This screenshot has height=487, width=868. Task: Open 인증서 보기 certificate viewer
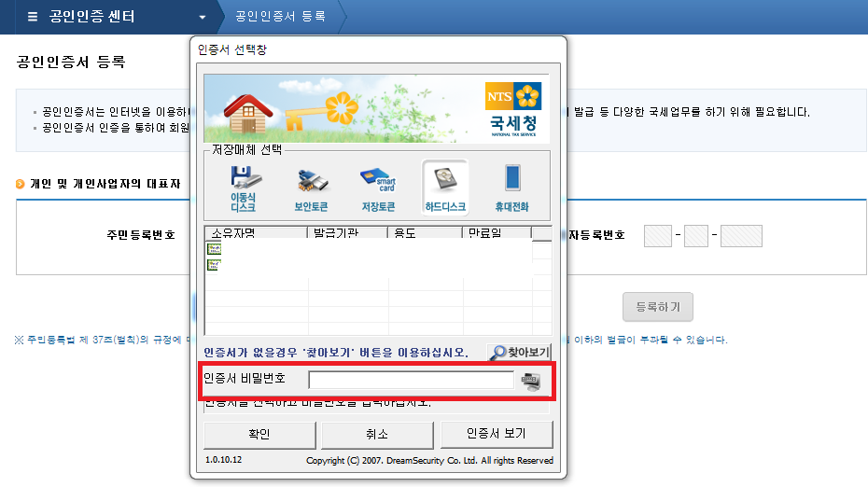(496, 434)
